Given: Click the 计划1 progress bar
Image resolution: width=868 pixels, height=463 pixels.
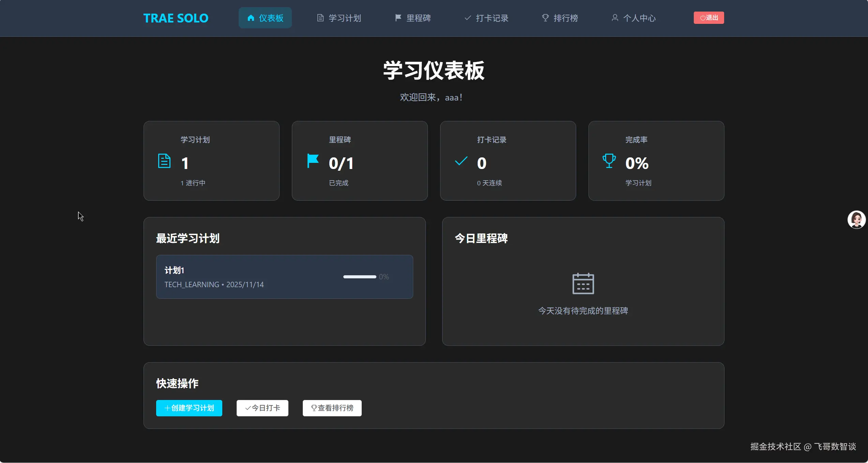Looking at the screenshot, I should click(360, 277).
